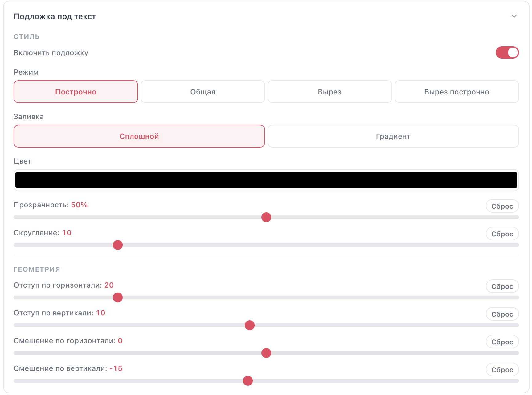The width and height of the screenshot is (532, 395).
Task: Reset Отступ по горизонтали
Action: 502,286
